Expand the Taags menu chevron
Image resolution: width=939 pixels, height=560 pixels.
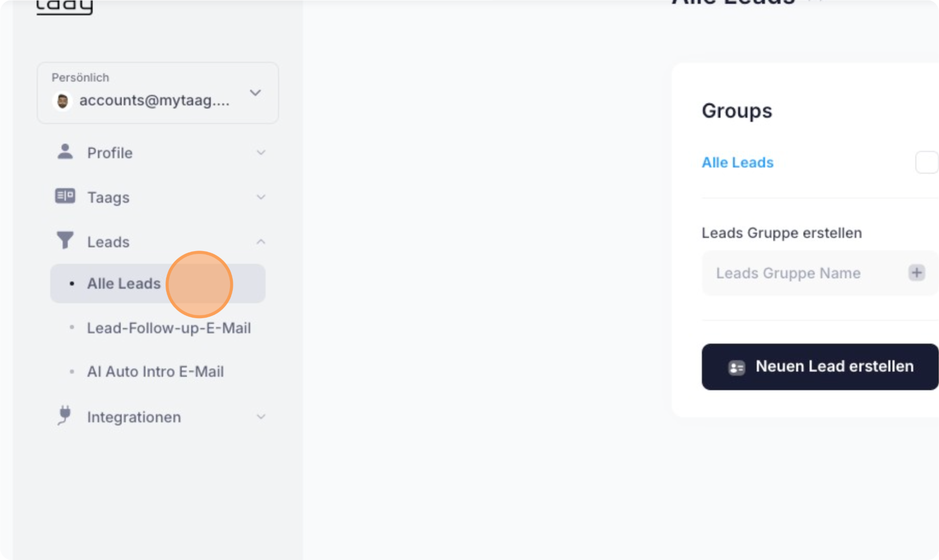click(x=261, y=197)
